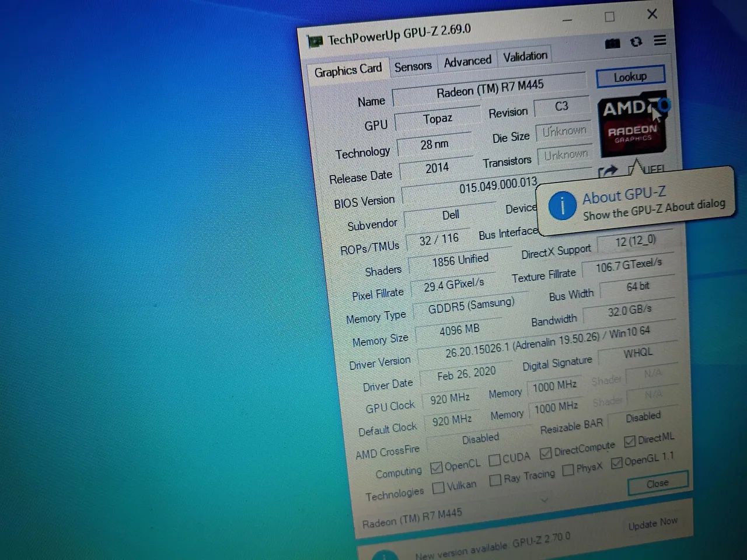Click the DirectX Support value 12 (12_0)
The height and width of the screenshot is (560, 747).
pos(636,241)
